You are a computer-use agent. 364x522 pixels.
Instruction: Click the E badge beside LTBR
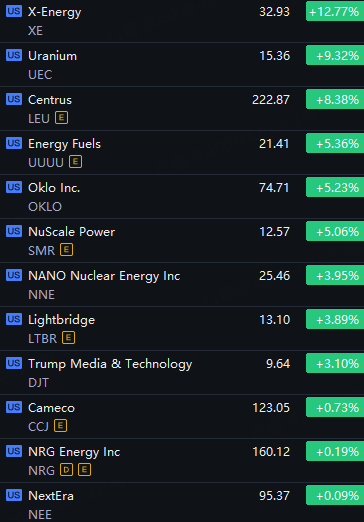click(69, 338)
